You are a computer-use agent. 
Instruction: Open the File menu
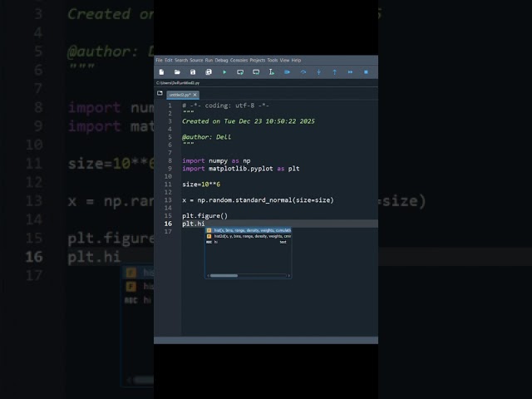click(159, 60)
